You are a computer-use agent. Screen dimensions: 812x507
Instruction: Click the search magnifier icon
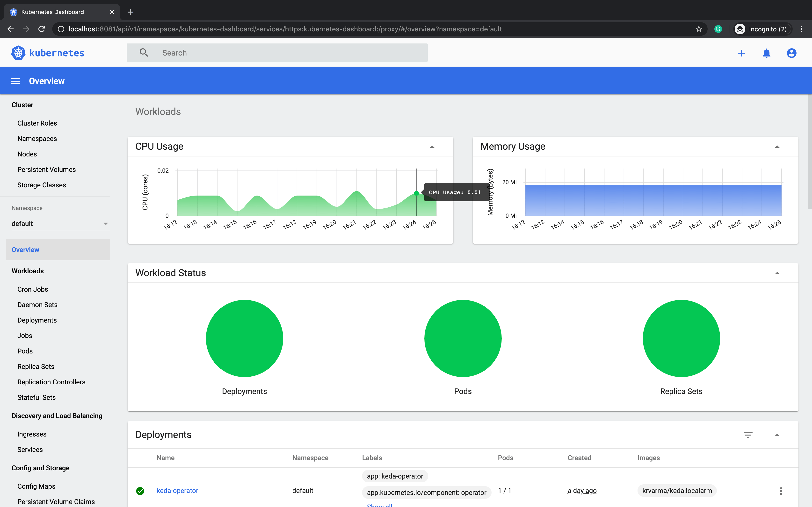point(144,52)
